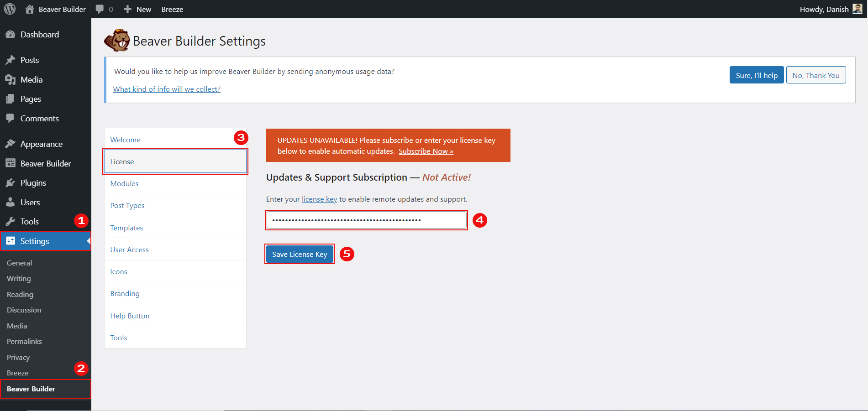Click the Users person icon
Image resolution: width=868 pixels, height=411 pixels.
(x=10, y=202)
